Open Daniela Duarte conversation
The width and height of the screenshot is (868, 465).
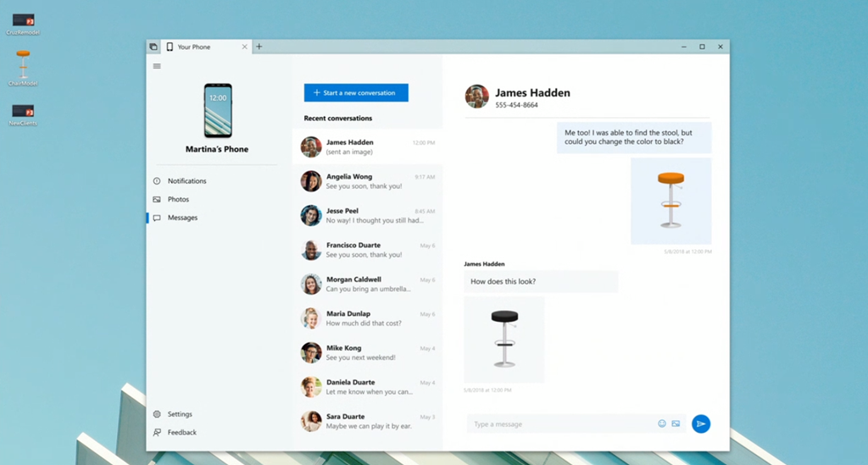tap(368, 386)
